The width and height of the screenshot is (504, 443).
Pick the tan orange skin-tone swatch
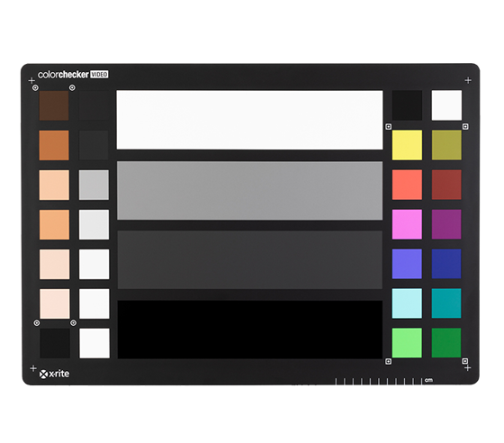[54, 224]
